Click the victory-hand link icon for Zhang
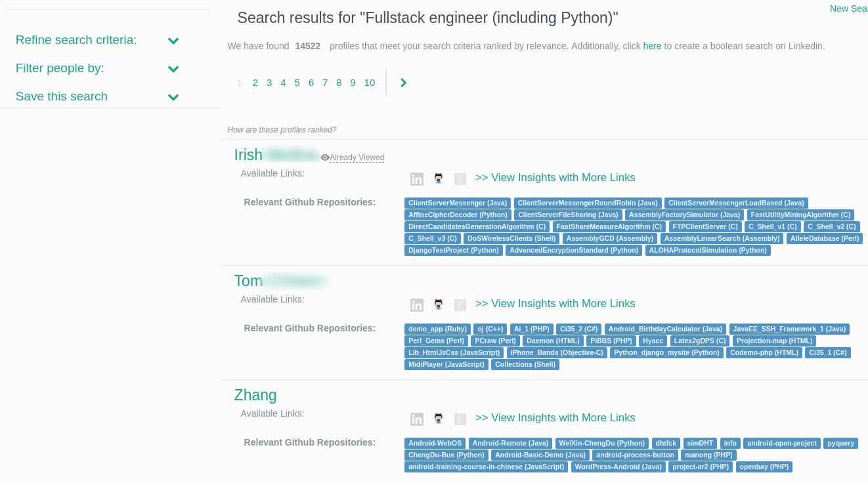 pos(460,419)
